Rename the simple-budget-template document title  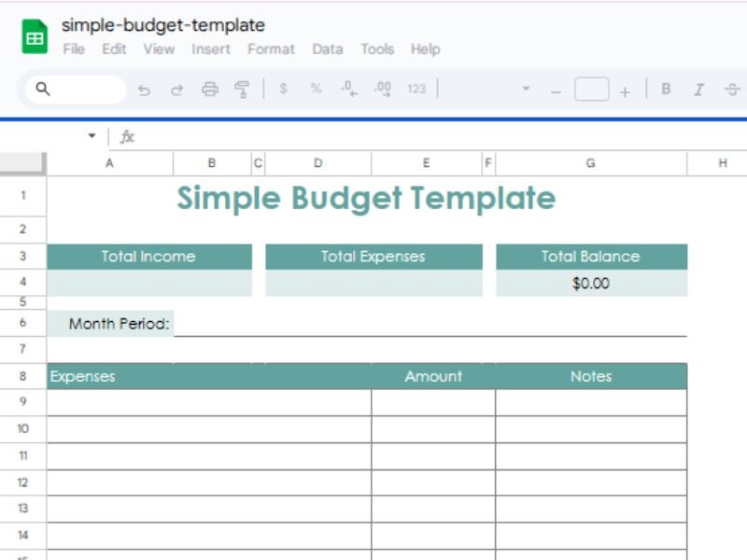(163, 25)
